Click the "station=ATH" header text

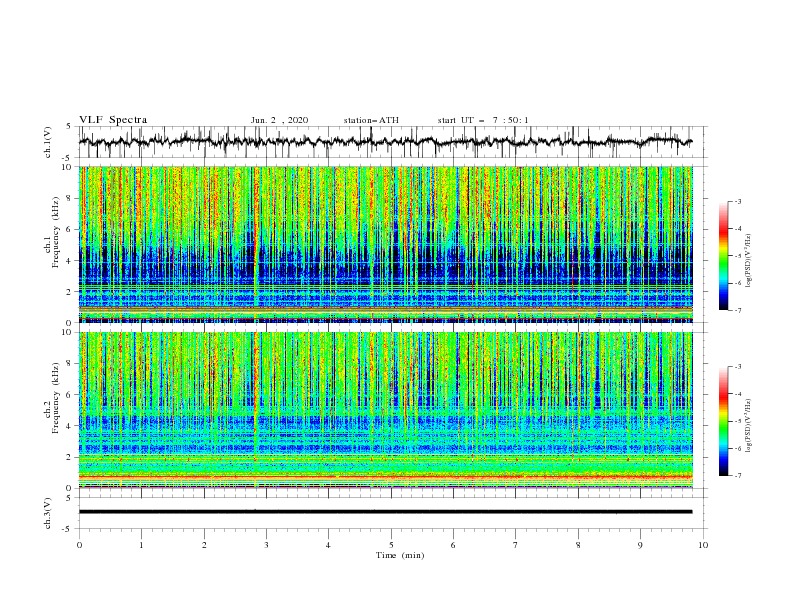click(371, 120)
